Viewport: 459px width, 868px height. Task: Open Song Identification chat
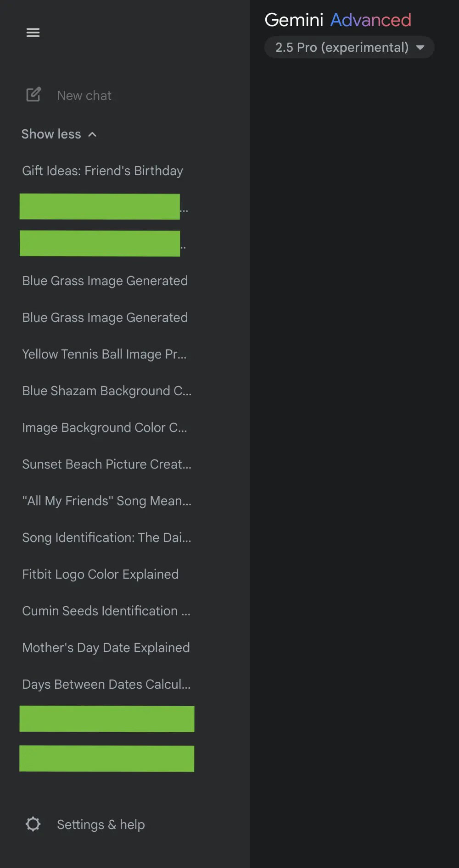[x=106, y=537]
